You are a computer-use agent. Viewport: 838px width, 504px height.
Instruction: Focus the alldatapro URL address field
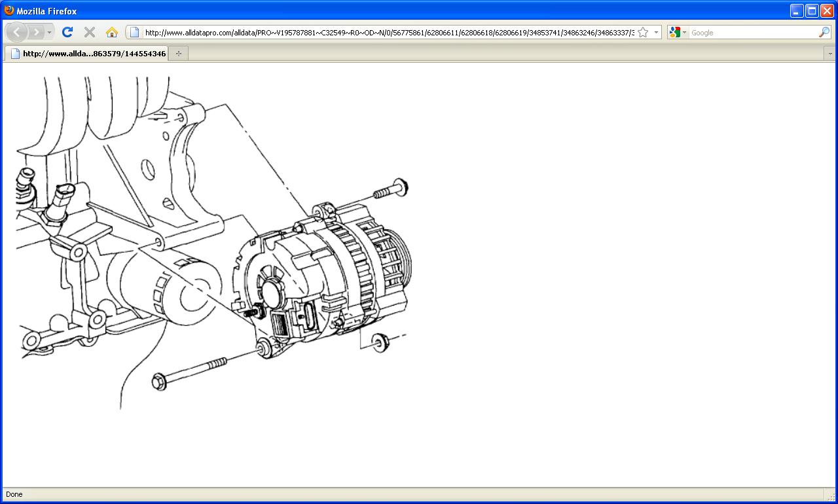[389, 32]
